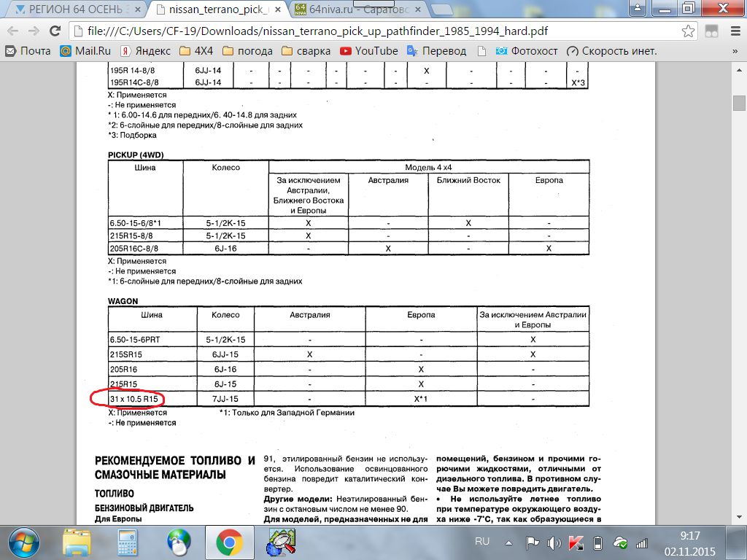Viewport: 747px width, 560px height.
Task: Expand the сварка bookmarks folder
Action: click(x=305, y=51)
